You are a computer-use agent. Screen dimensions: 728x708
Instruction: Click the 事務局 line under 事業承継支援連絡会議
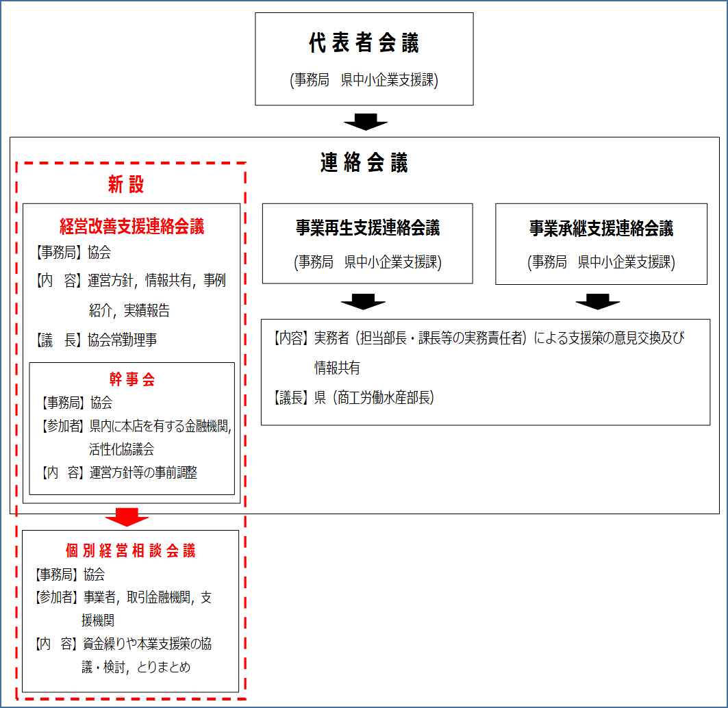coord(601,262)
